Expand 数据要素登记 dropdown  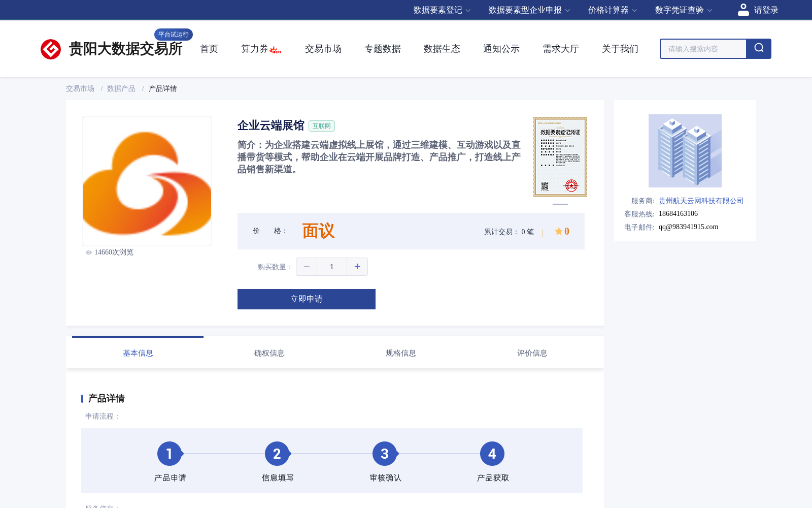point(442,10)
